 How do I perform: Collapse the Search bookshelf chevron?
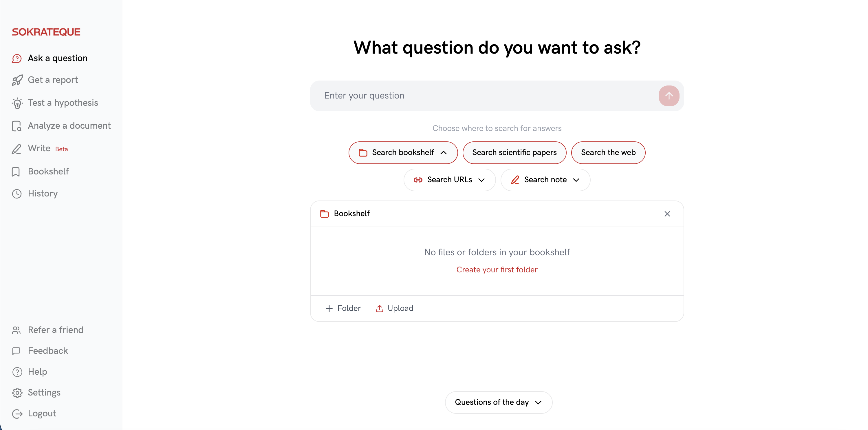coord(444,152)
